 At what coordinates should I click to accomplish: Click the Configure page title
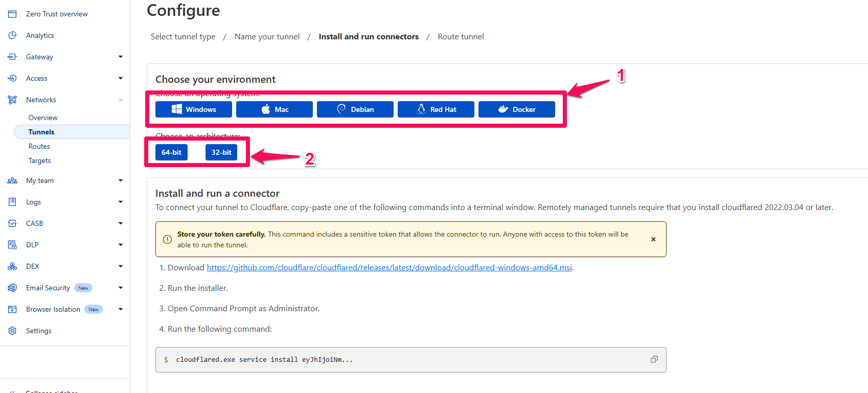pyautogui.click(x=184, y=10)
